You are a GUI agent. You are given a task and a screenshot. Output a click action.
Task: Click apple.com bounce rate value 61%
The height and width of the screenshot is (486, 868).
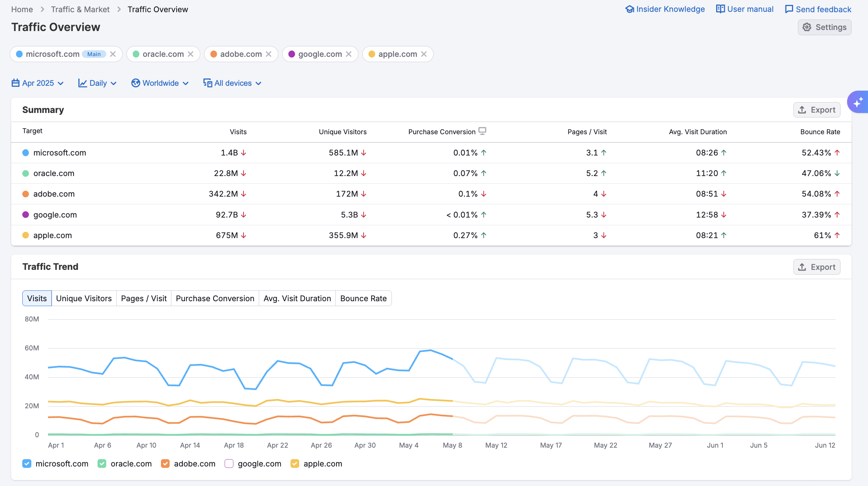(822, 235)
